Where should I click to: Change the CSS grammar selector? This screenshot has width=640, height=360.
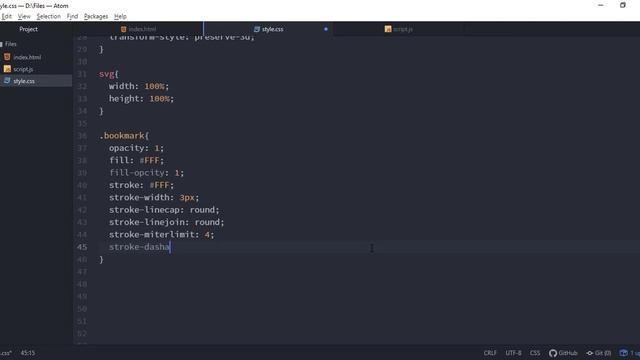coord(535,353)
